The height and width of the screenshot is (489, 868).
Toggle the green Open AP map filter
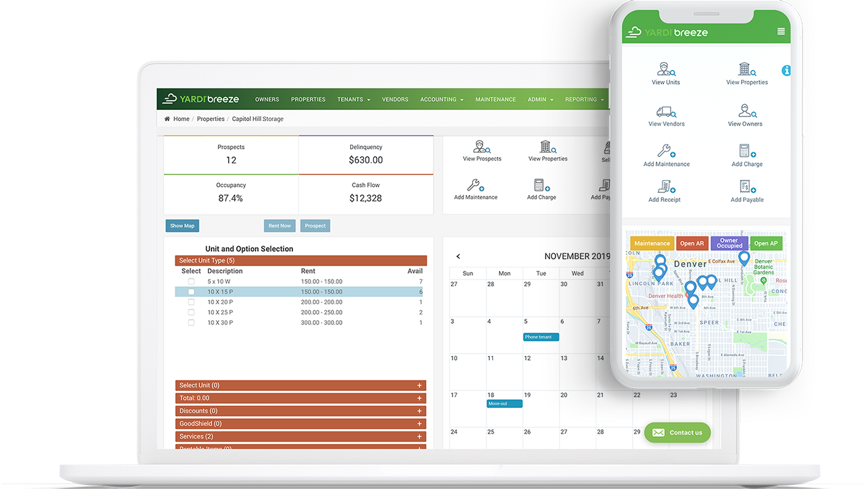[x=766, y=244]
